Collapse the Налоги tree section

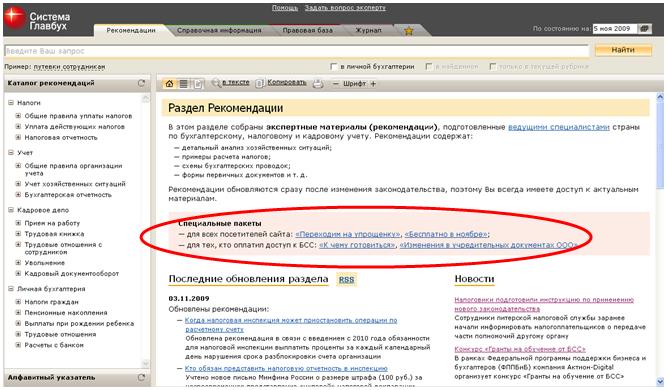11,102
